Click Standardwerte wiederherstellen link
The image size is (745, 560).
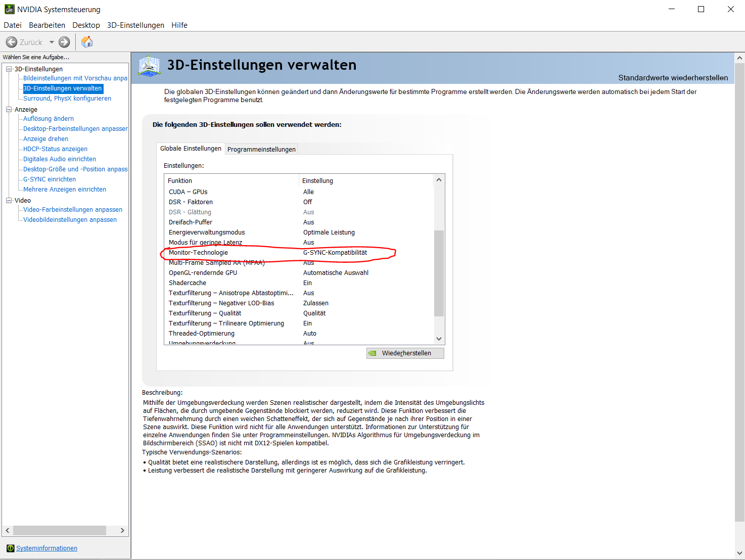pos(673,78)
